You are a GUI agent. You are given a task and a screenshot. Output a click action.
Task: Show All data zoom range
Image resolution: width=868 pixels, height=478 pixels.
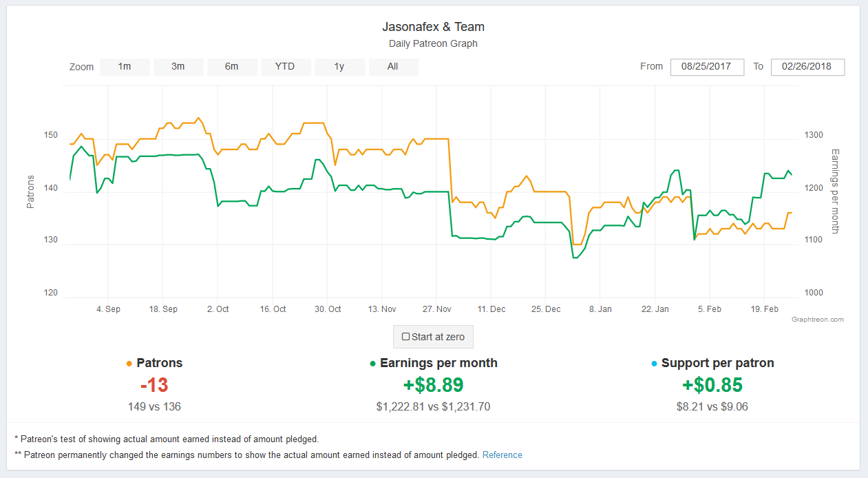(392, 67)
